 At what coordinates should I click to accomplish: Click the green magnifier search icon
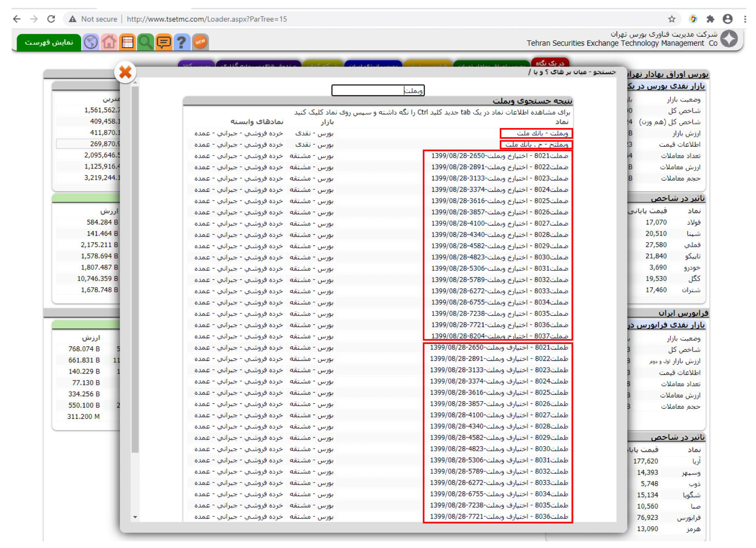pyautogui.click(x=145, y=42)
